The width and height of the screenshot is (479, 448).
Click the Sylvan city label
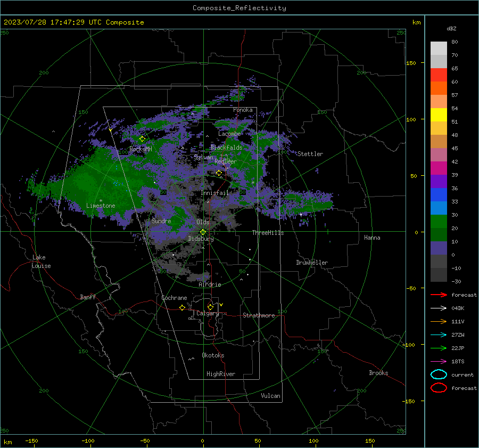click(x=203, y=157)
